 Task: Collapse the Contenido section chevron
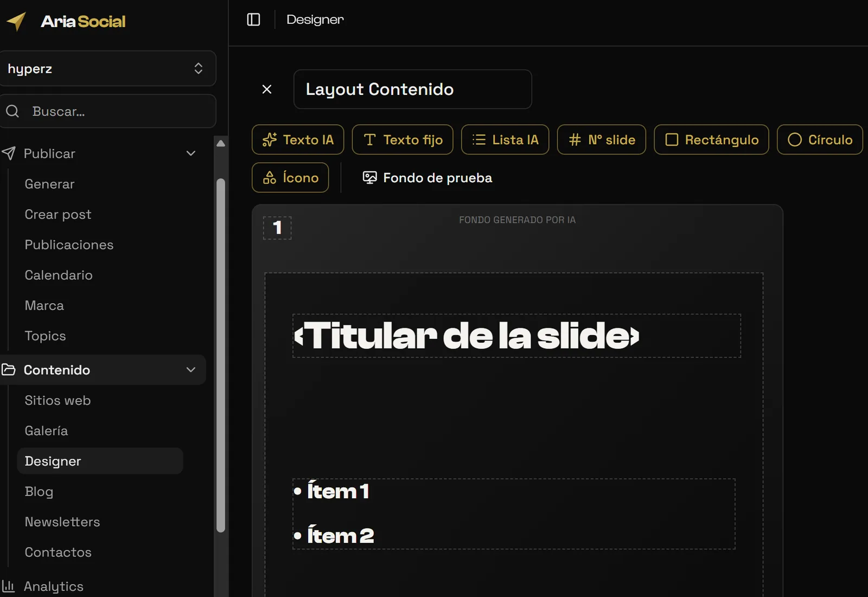tap(191, 370)
